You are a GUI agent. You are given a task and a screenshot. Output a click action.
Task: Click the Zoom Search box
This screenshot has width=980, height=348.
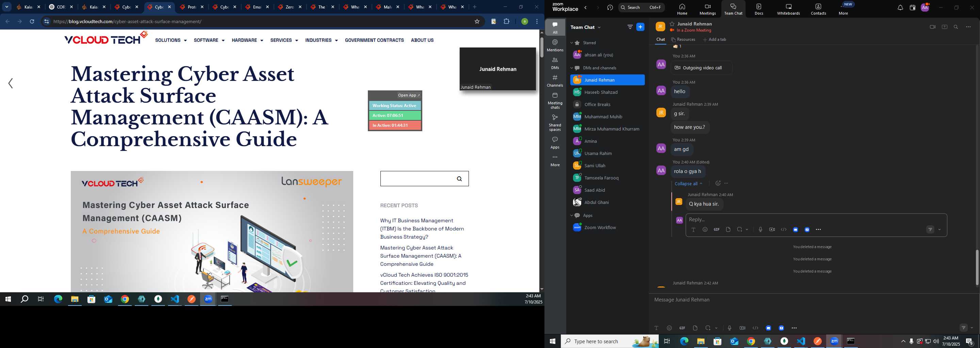(641, 7)
